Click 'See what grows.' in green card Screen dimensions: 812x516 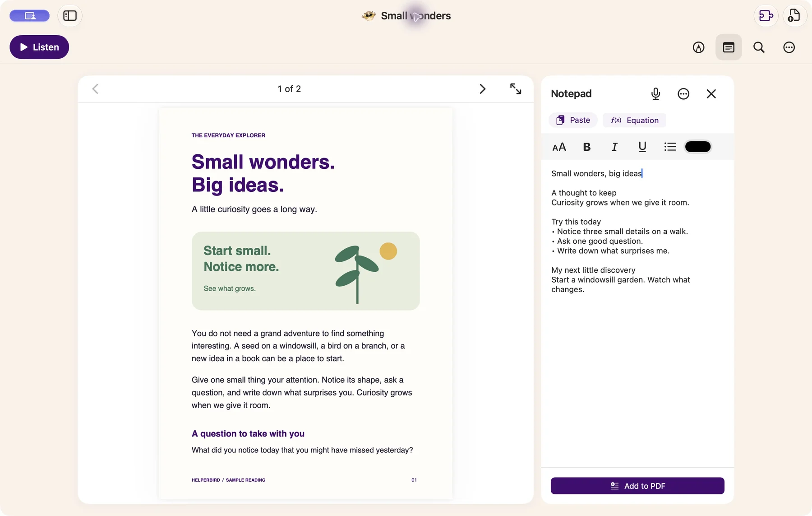tap(230, 288)
